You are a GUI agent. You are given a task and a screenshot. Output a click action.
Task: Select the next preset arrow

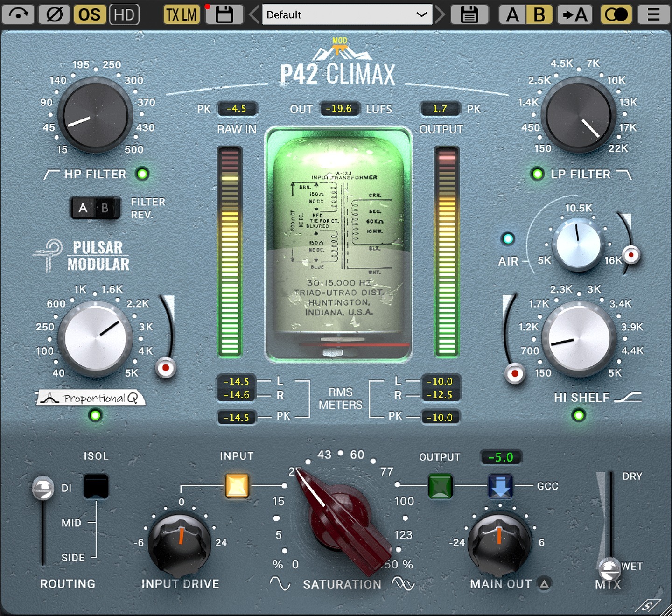coord(440,14)
